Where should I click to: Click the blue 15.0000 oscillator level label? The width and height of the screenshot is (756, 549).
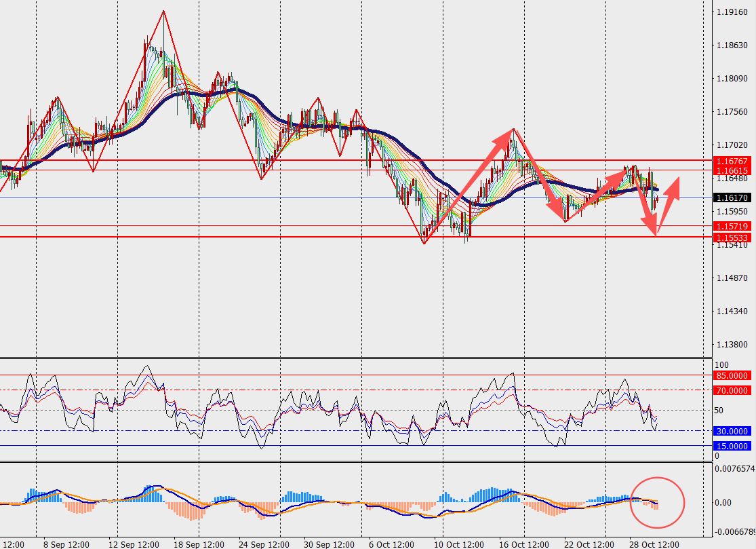(732, 446)
